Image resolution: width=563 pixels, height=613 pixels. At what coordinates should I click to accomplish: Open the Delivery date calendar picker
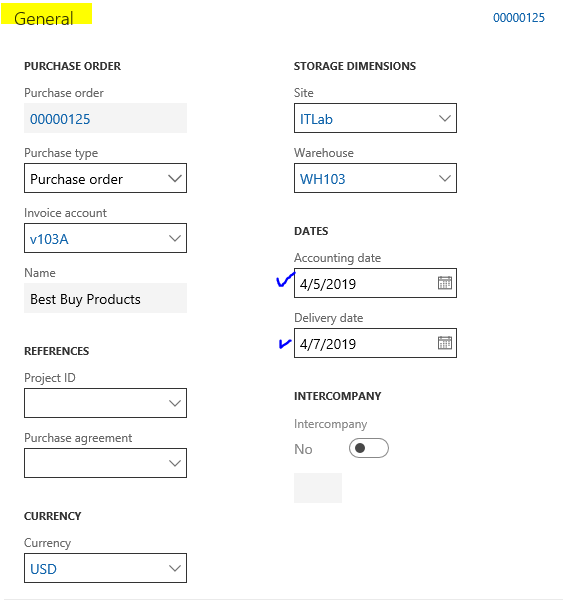click(445, 343)
